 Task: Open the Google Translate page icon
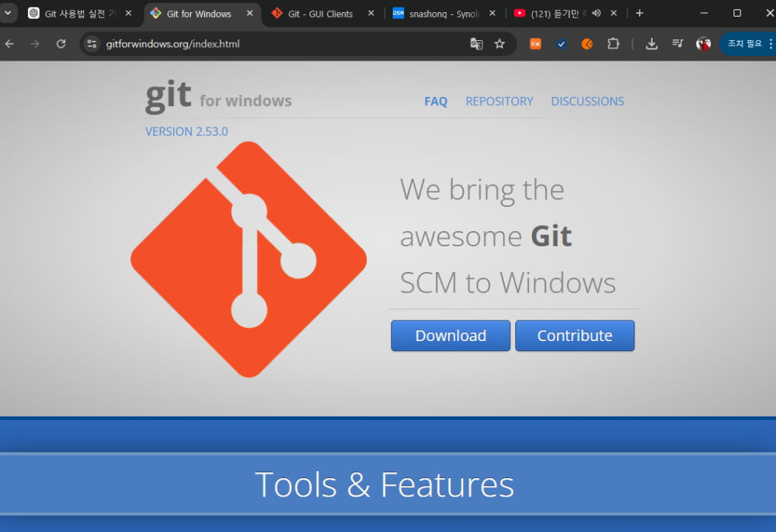tap(476, 44)
